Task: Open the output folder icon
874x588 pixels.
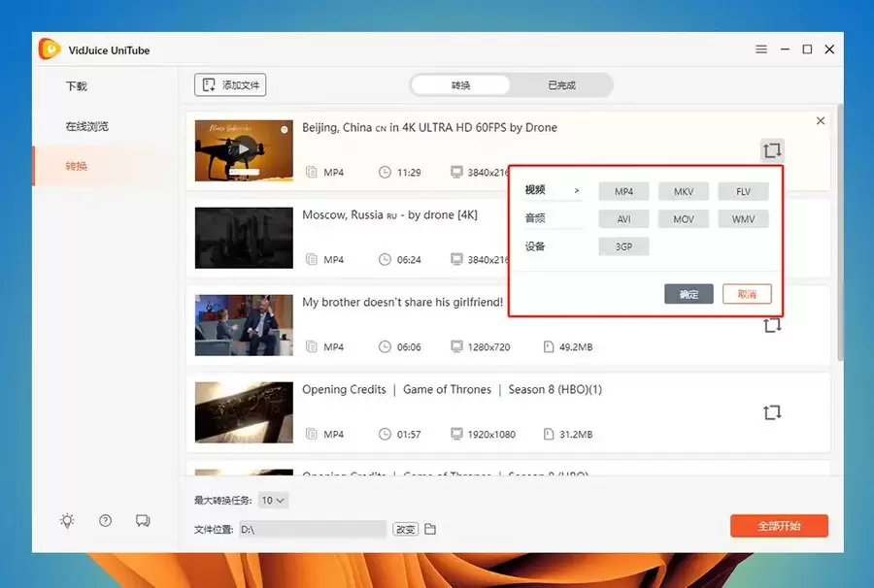Action: pos(430,529)
